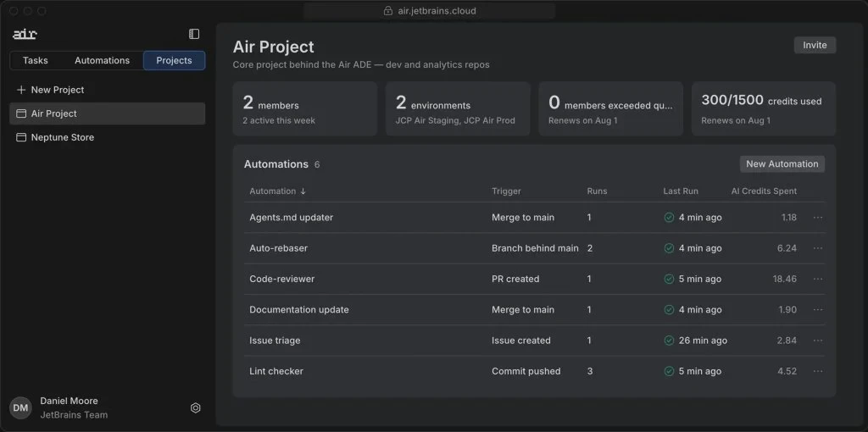This screenshot has height=432, width=868.
Task: Open the more options menu for Code-reviewer
Action: pyautogui.click(x=818, y=279)
